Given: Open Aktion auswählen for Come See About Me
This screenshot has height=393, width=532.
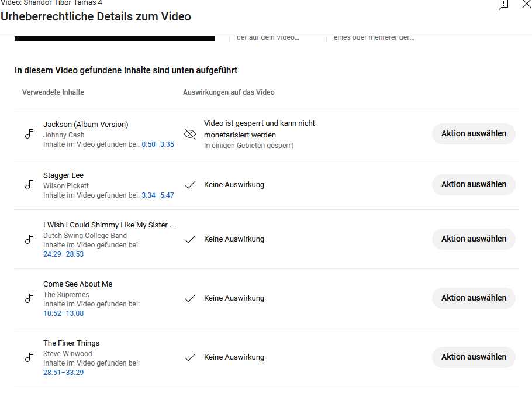Looking at the screenshot, I should [x=474, y=298].
